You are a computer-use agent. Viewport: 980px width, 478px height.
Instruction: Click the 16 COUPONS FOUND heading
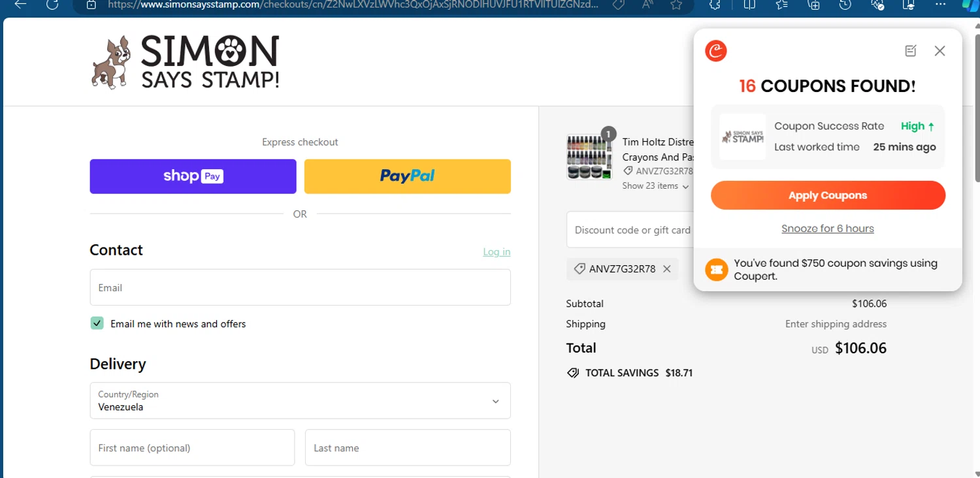pyautogui.click(x=828, y=86)
